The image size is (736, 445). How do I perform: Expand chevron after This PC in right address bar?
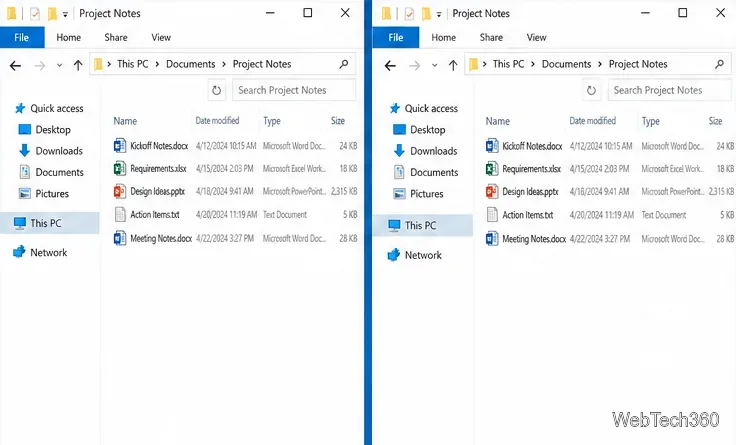tap(532, 64)
